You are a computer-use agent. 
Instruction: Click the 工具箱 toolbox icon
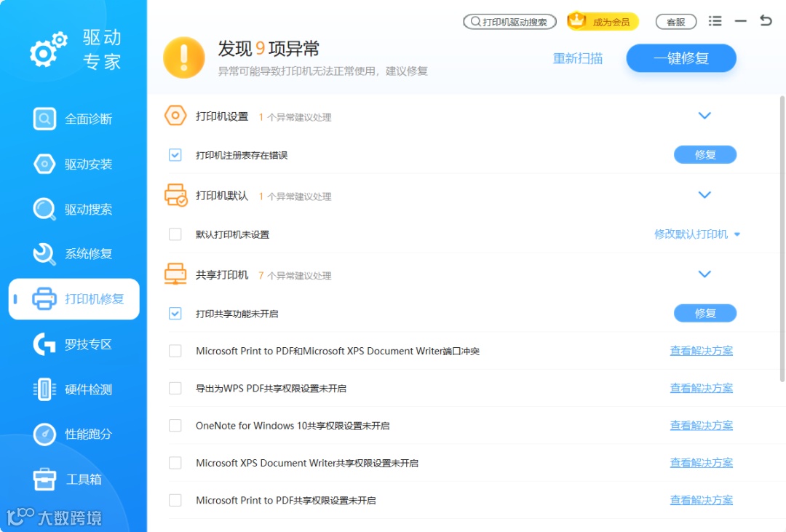point(44,480)
